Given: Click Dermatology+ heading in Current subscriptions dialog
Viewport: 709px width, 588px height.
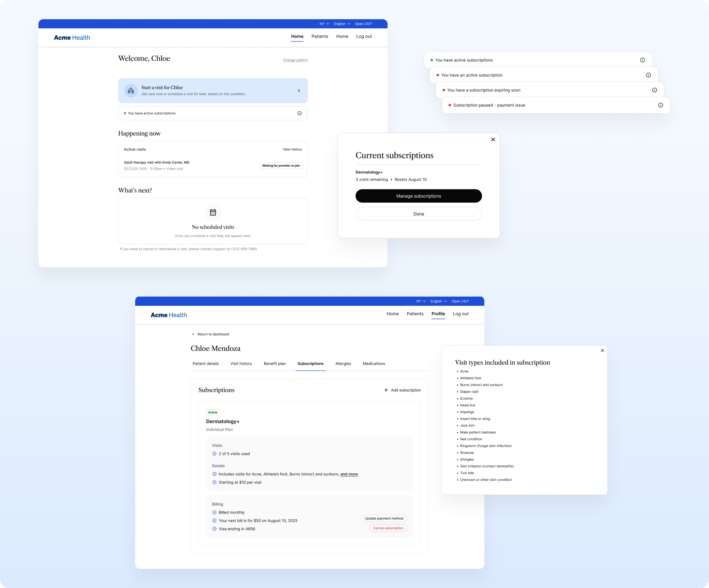Looking at the screenshot, I should click(369, 172).
